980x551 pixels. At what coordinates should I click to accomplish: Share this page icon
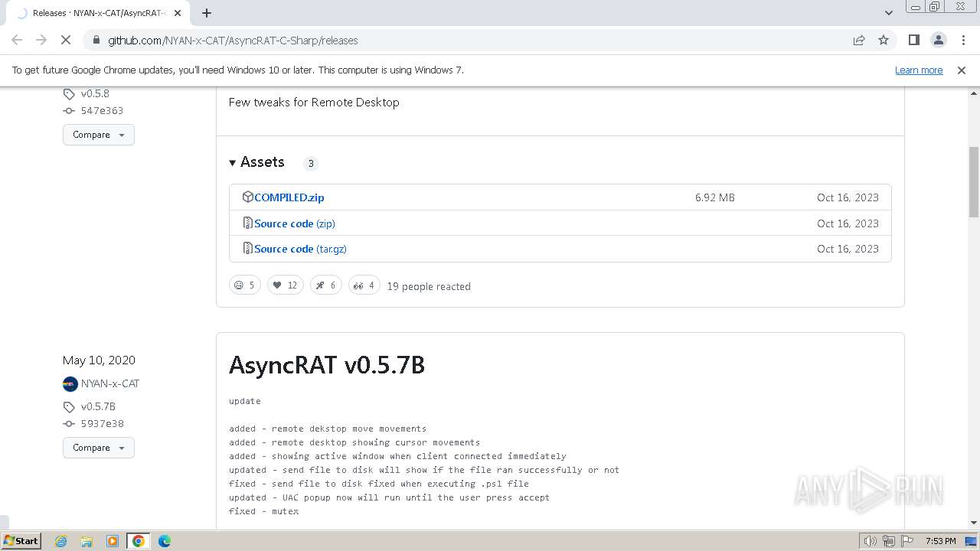coord(859,41)
